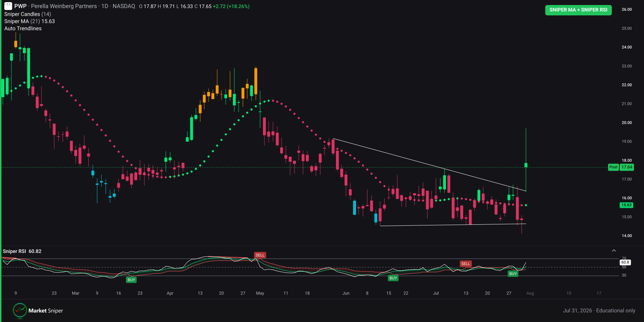Click the Perella Weinberg Partners company name

(x=64, y=6)
